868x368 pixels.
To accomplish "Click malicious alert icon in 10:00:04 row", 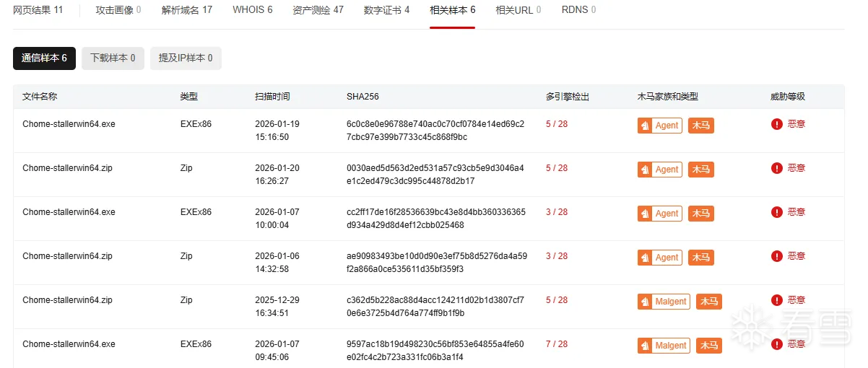I will point(777,212).
